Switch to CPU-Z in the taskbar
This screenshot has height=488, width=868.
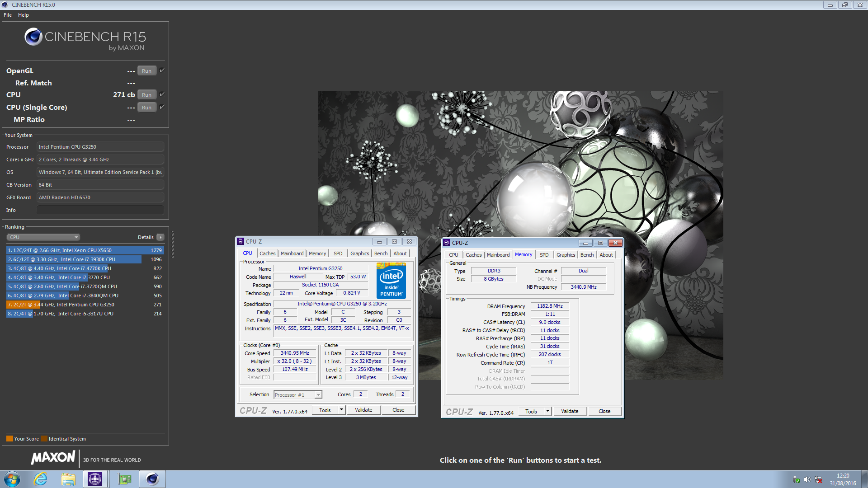click(95, 479)
